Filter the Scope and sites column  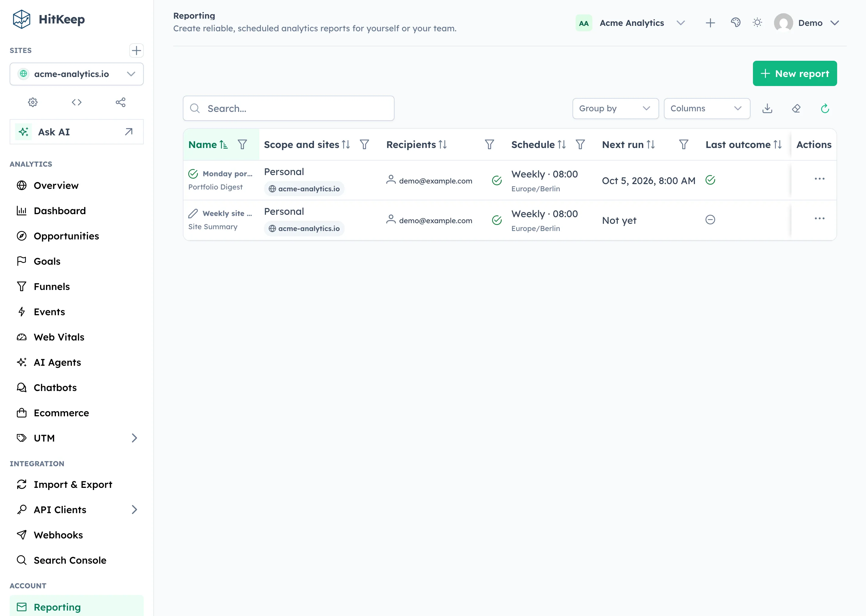(364, 144)
